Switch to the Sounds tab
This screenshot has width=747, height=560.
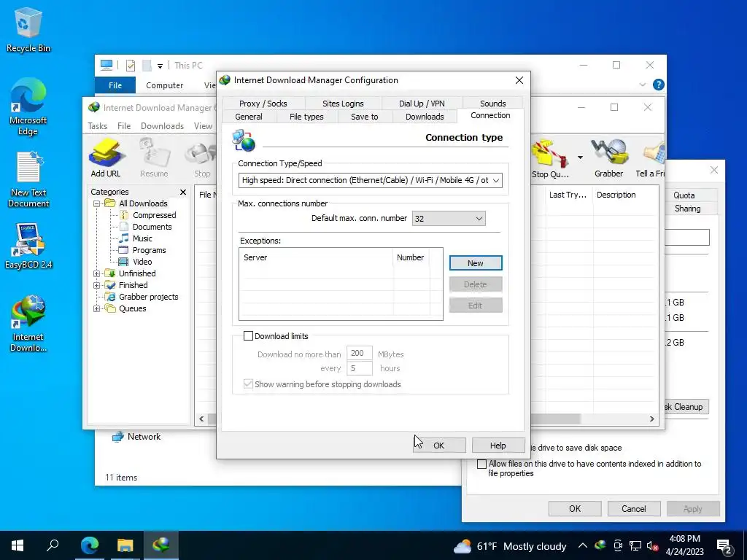pos(493,104)
